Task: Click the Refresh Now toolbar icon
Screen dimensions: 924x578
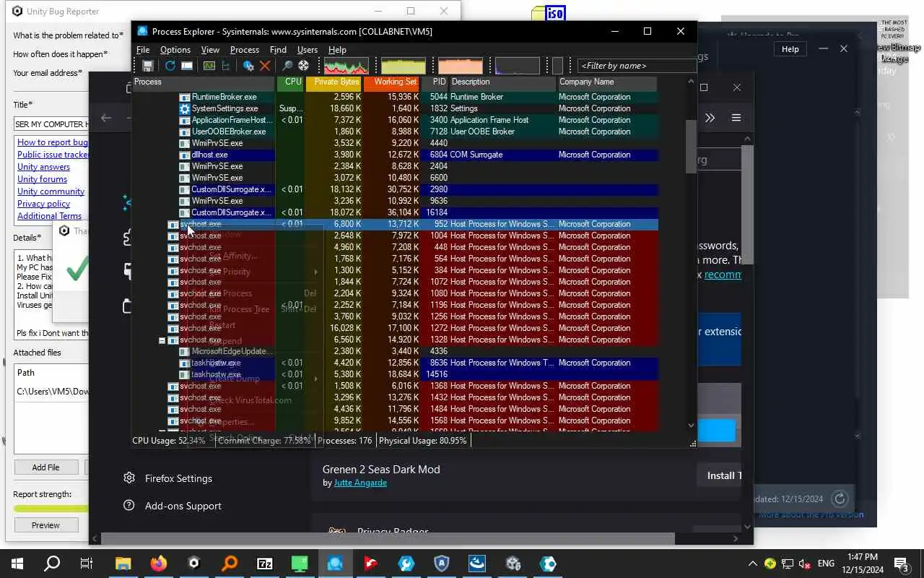Action: [170, 66]
